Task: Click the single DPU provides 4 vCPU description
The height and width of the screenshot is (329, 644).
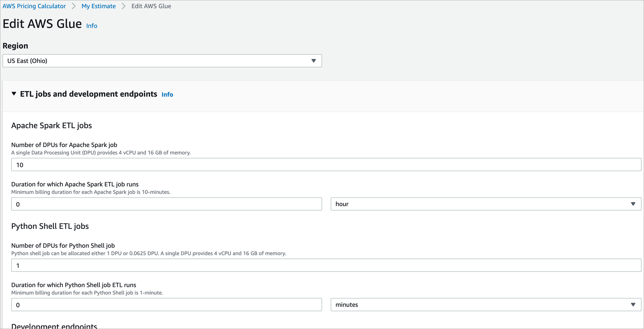Action: 101,153
